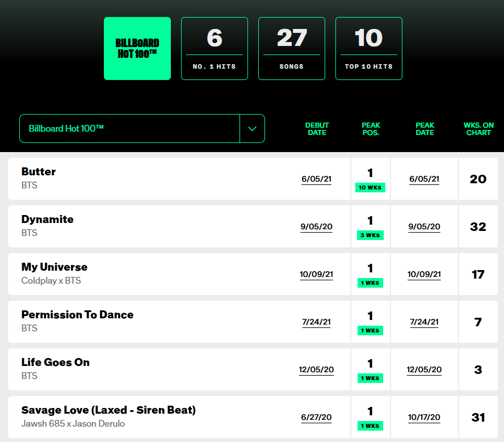Click the 1 WKS badge for Life Goes On
Viewport: 504px width, 442px height.
click(370, 378)
